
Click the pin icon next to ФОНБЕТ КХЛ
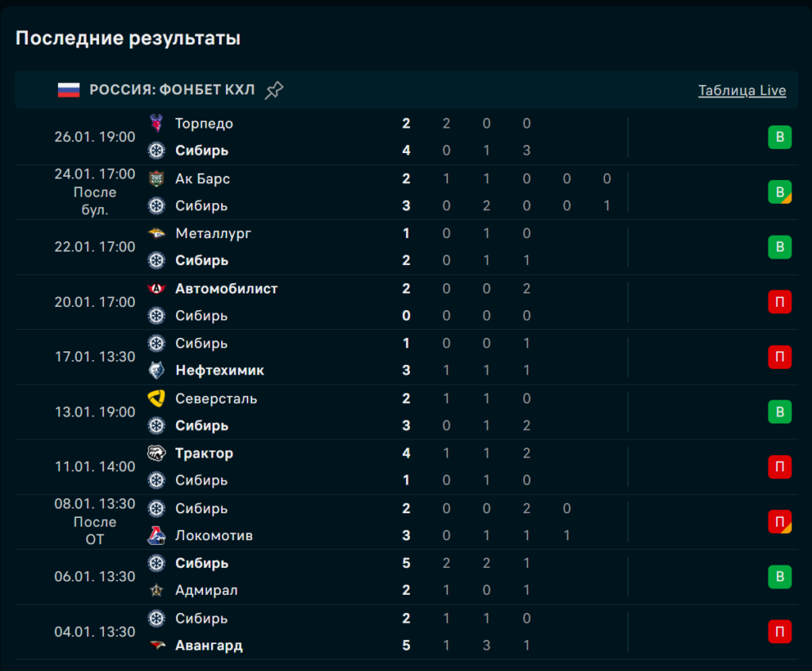[274, 90]
